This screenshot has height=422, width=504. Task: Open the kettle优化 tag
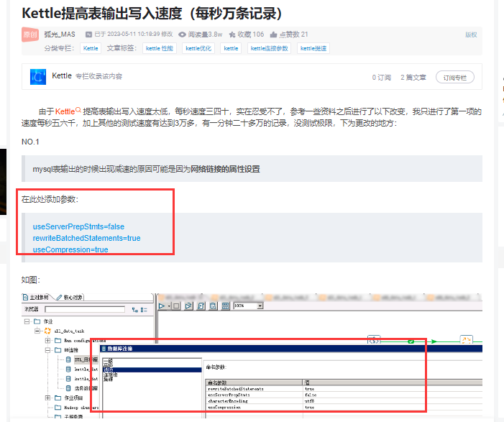[x=198, y=49]
